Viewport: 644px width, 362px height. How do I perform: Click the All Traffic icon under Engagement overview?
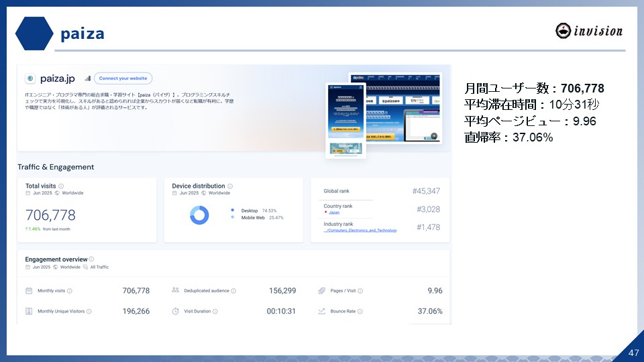coord(85,267)
